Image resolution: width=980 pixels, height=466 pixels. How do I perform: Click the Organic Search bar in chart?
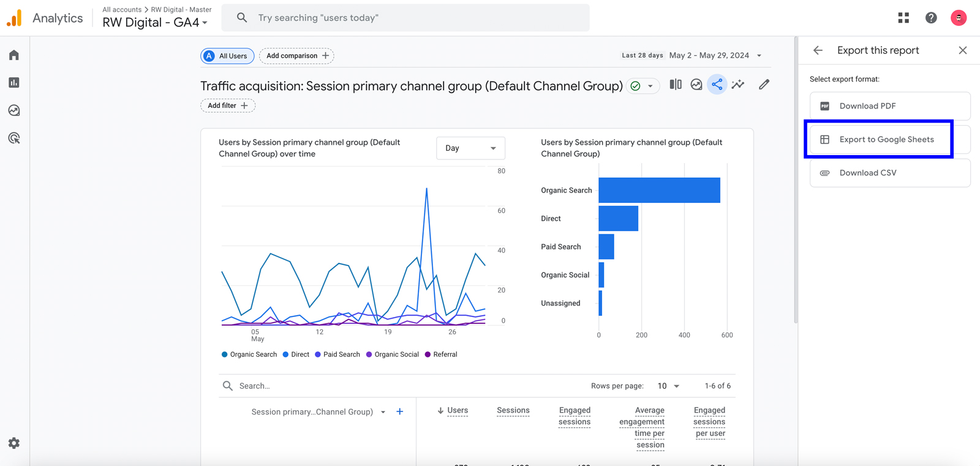coord(659,190)
